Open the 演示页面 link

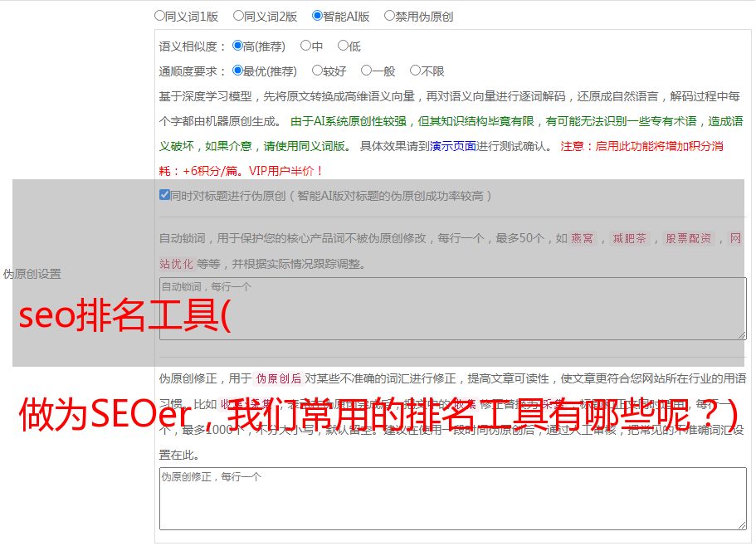point(453,146)
